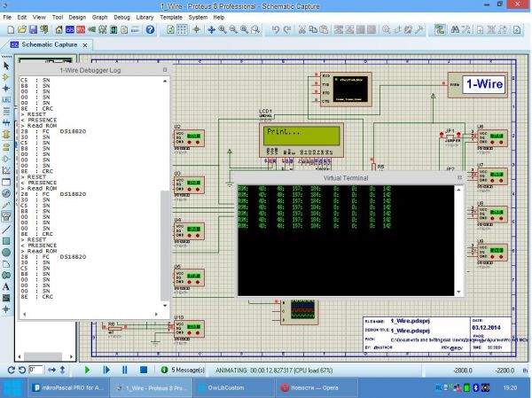Close the Schematic Capture tab
Viewport: 532px width, 398px height.
(x=85, y=45)
